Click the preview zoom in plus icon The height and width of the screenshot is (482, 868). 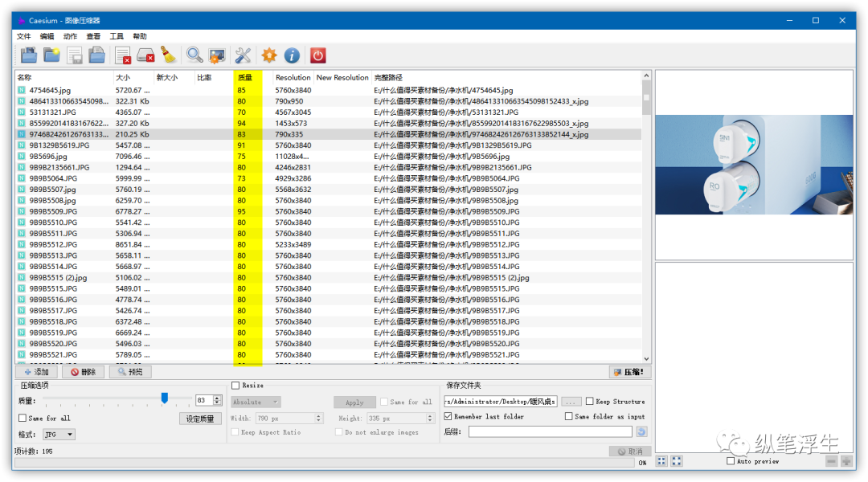[x=846, y=461]
